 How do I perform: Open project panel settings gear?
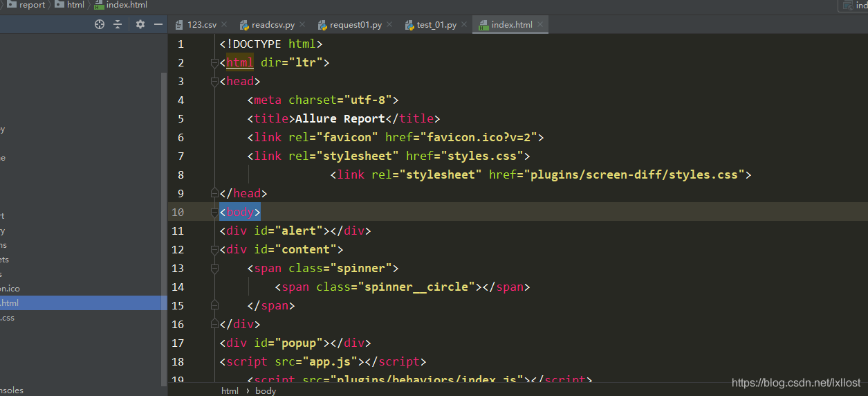140,24
